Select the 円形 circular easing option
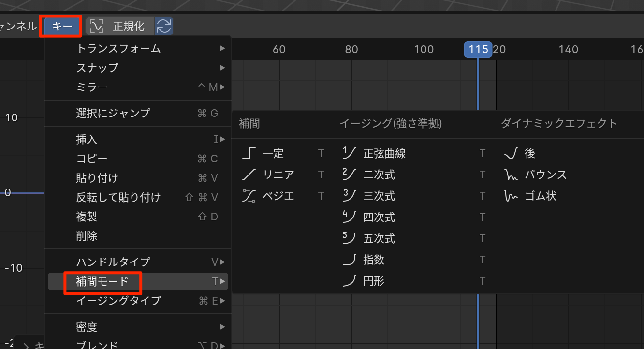Image resolution: width=644 pixels, height=349 pixels. coord(373,281)
